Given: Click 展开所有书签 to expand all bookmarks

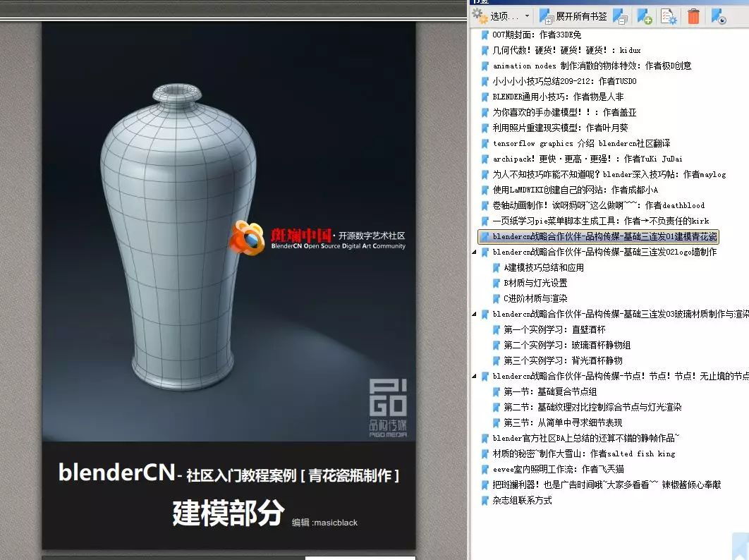Looking at the screenshot, I should pyautogui.click(x=573, y=16).
